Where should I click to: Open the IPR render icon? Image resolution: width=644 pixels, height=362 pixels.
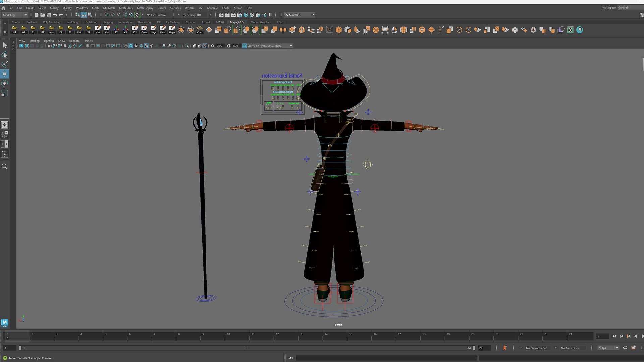coord(233,15)
